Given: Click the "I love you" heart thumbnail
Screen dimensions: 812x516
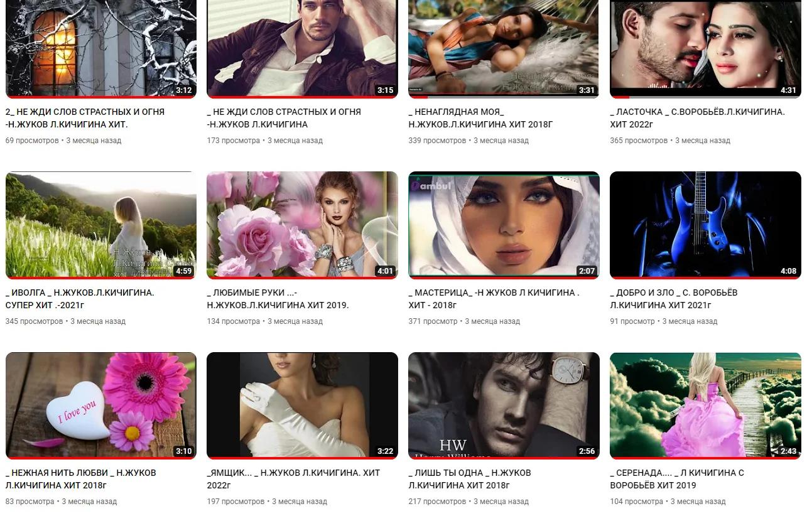Looking at the screenshot, I should tap(100, 406).
